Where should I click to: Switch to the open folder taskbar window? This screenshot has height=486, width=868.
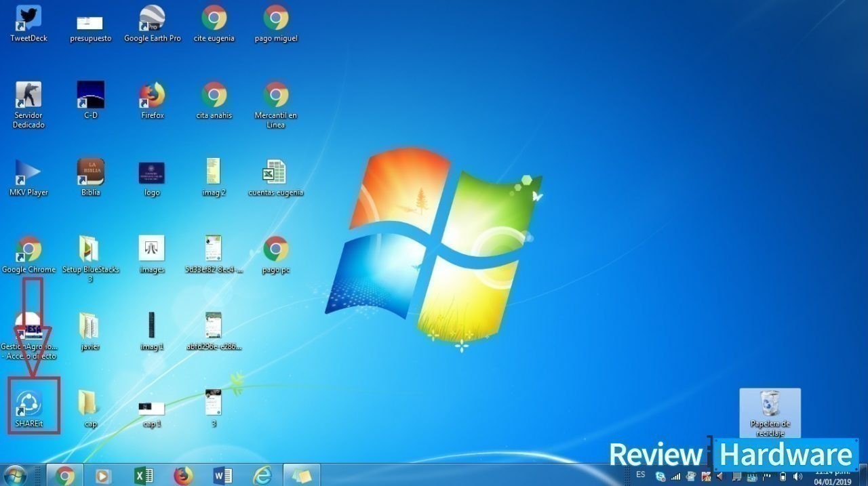[302, 475]
